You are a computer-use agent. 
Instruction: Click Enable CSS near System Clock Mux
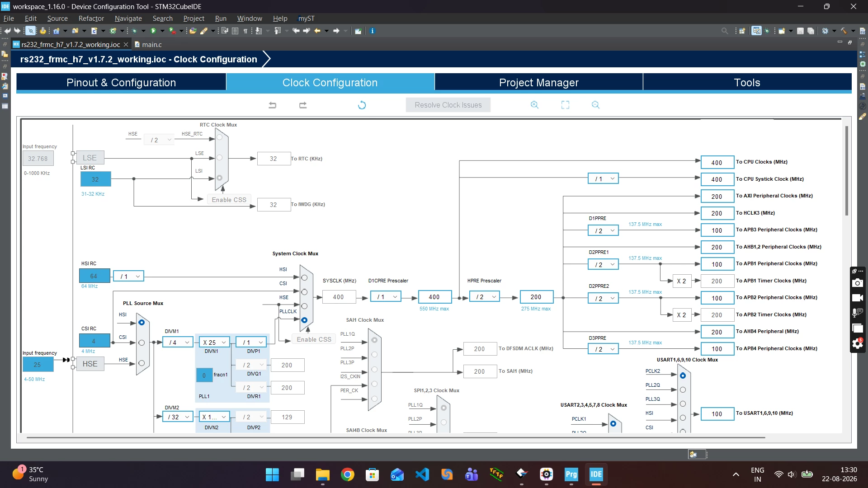tap(314, 339)
